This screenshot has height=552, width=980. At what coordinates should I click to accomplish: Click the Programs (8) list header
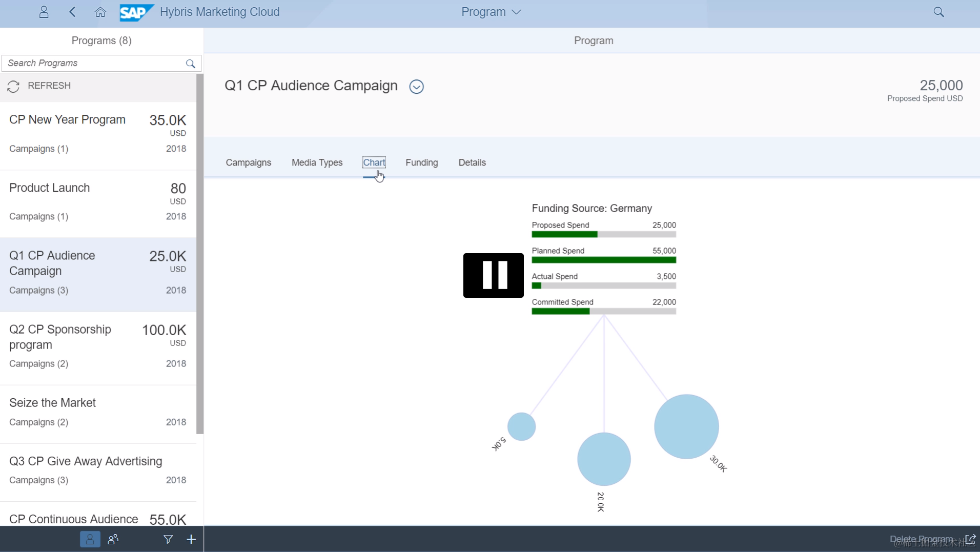[101, 40]
